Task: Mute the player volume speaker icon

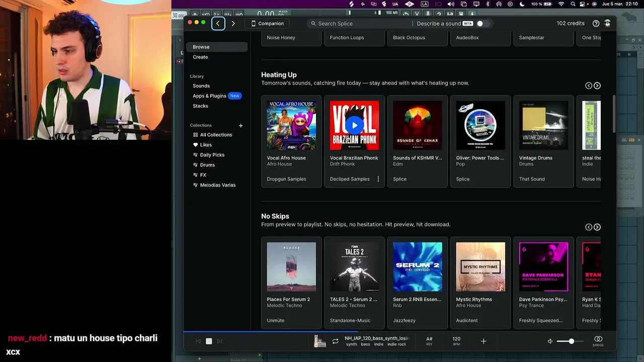Action: click(x=550, y=341)
